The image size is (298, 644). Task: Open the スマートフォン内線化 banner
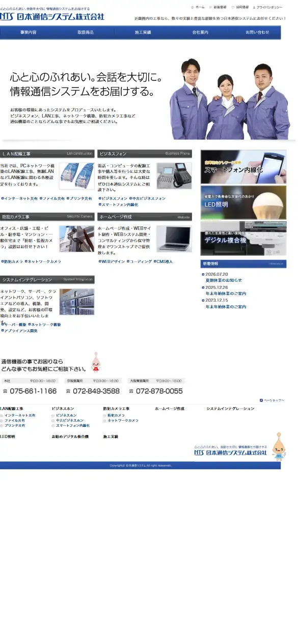click(243, 167)
